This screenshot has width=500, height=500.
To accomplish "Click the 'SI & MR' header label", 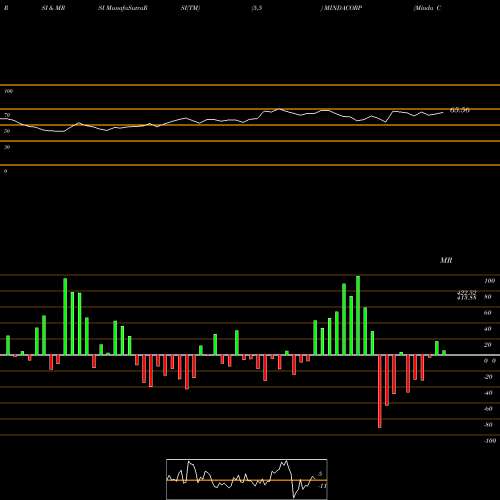I will tap(53, 8).
